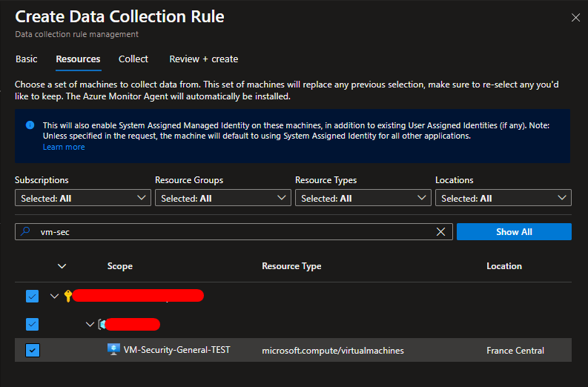This screenshot has width=588, height=387.
Task: Switch to the Basic tab
Action: pyautogui.click(x=26, y=59)
